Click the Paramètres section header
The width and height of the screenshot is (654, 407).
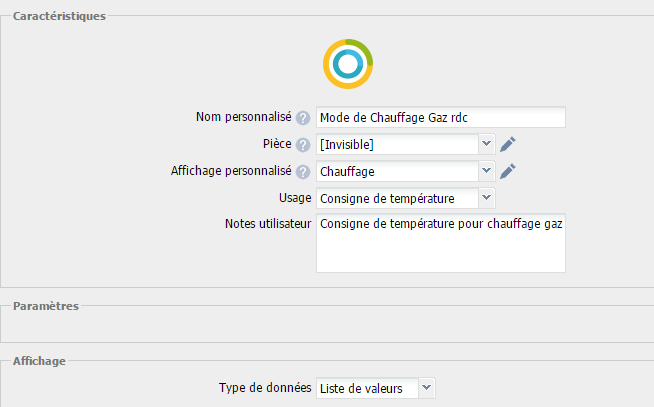point(46,306)
